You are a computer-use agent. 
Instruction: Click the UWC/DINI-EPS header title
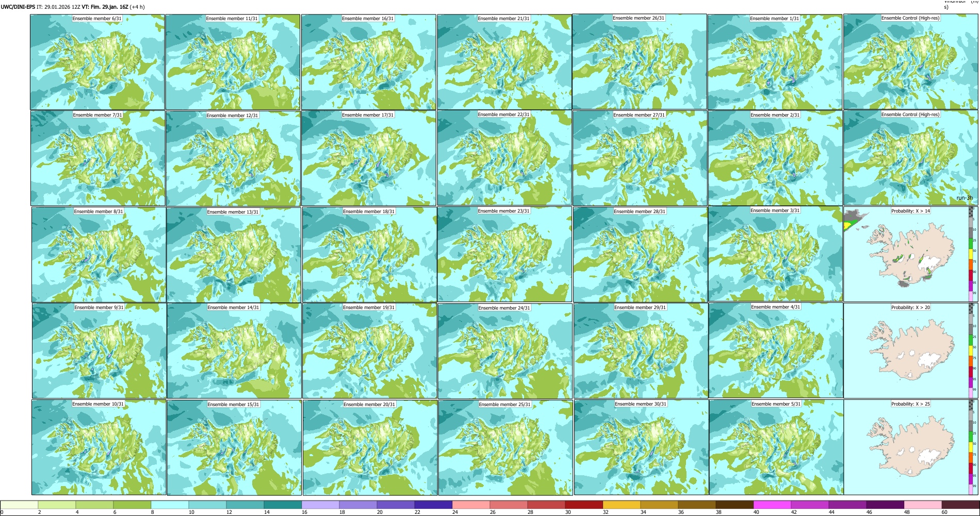pos(18,7)
